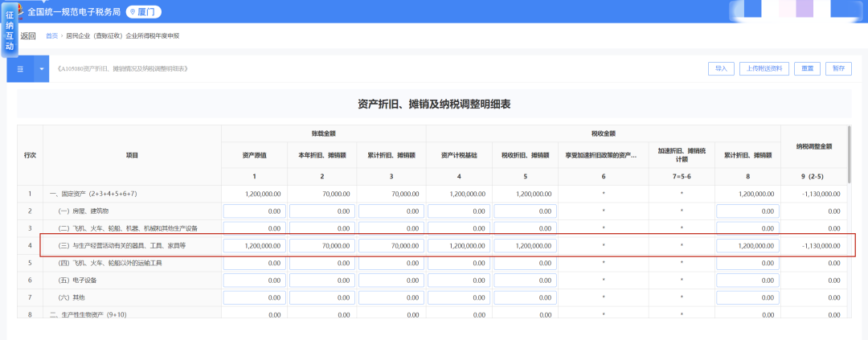Click row 5 账载 累计折旧 input field
This screenshot has width=868, height=340.
(390, 263)
